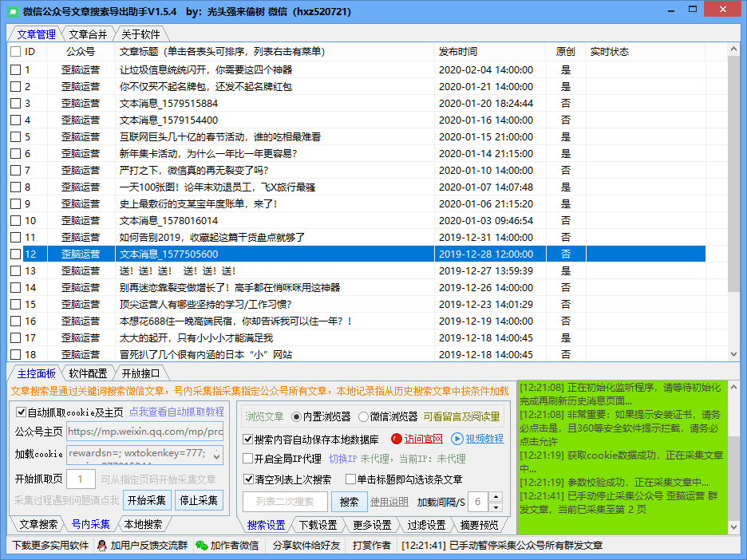Switch to the 软件配置 tab
747x560 pixels.
click(x=88, y=373)
